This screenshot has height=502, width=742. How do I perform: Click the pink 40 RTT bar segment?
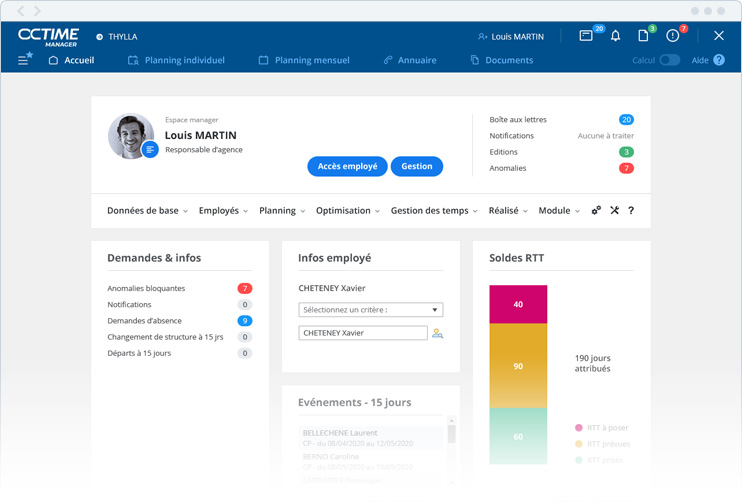518,304
